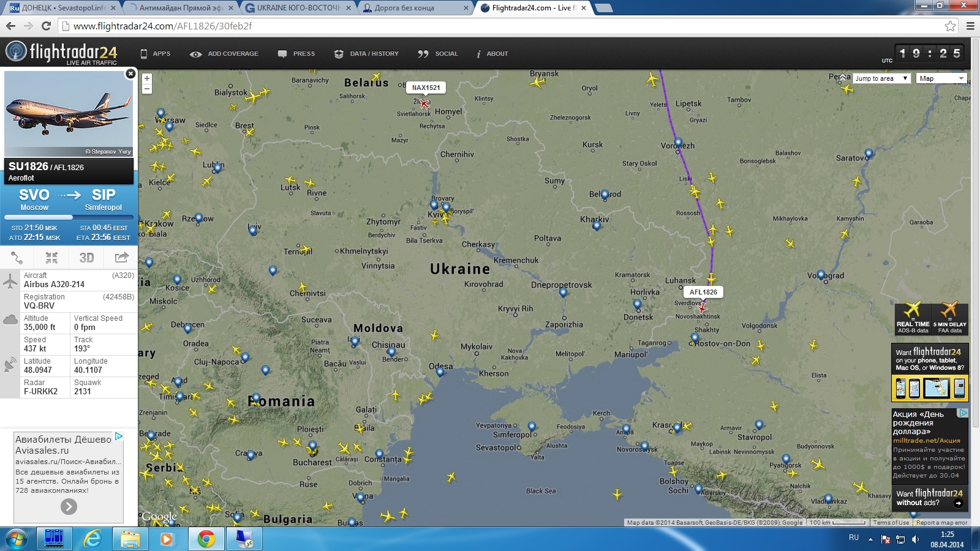Switch to the Антимайдан browser tab
Image resolution: width=980 pixels, height=551 pixels.
point(180,8)
